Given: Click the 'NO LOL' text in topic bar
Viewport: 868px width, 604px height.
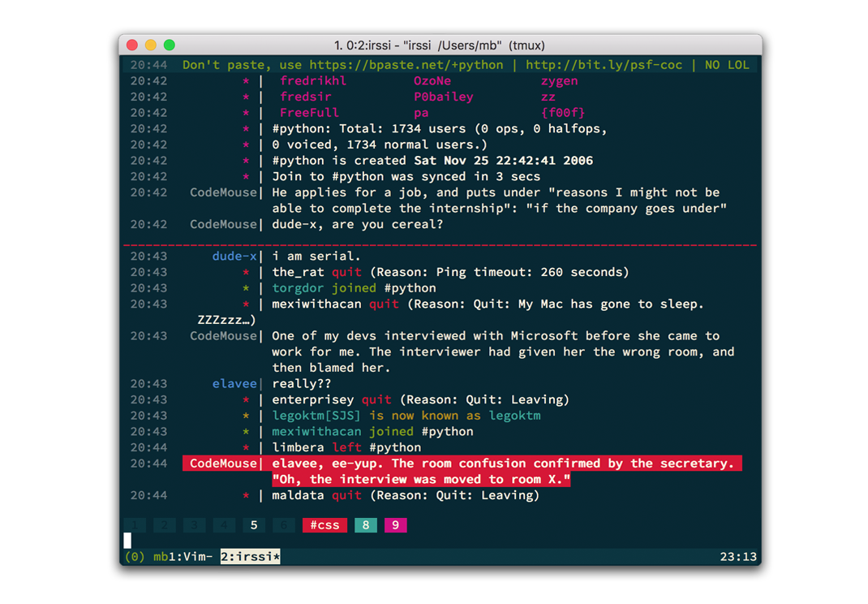Looking at the screenshot, I should [727, 65].
